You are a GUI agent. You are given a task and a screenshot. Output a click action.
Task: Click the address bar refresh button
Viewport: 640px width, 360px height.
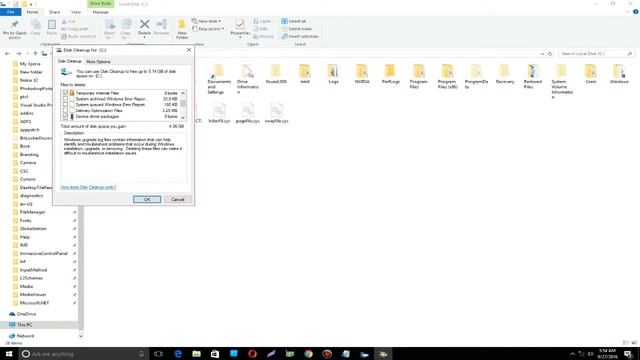click(550, 54)
